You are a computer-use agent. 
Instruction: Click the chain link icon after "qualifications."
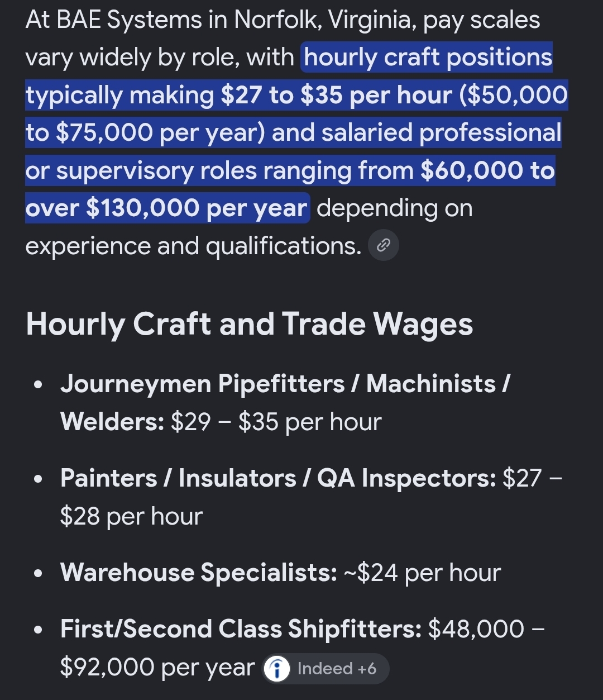pos(384,245)
